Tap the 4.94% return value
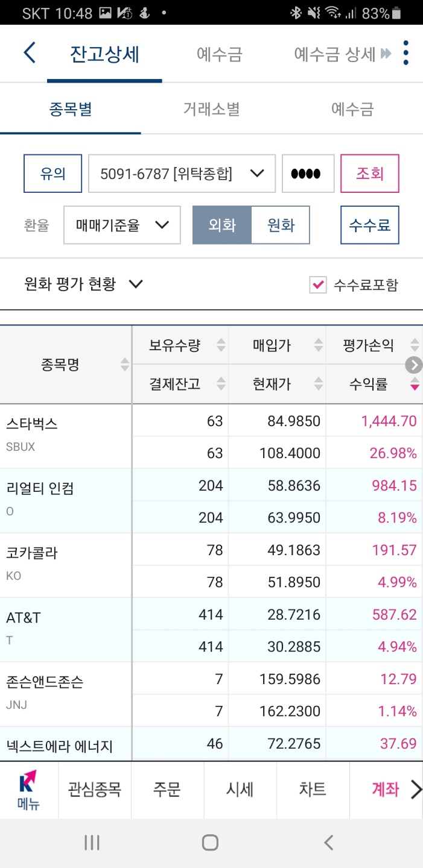The height and width of the screenshot is (868, 423). (397, 646)
